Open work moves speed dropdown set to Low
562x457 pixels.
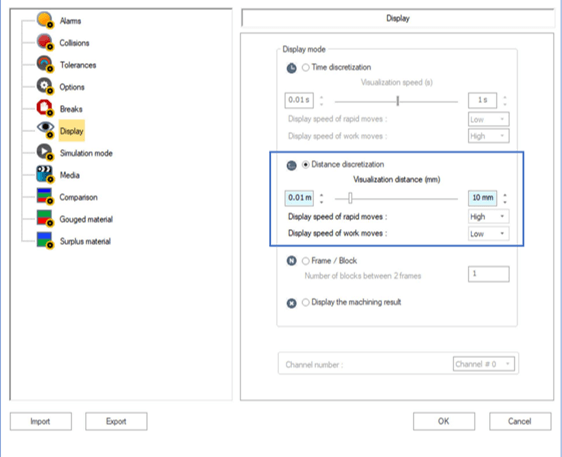[x=489, y=234]
